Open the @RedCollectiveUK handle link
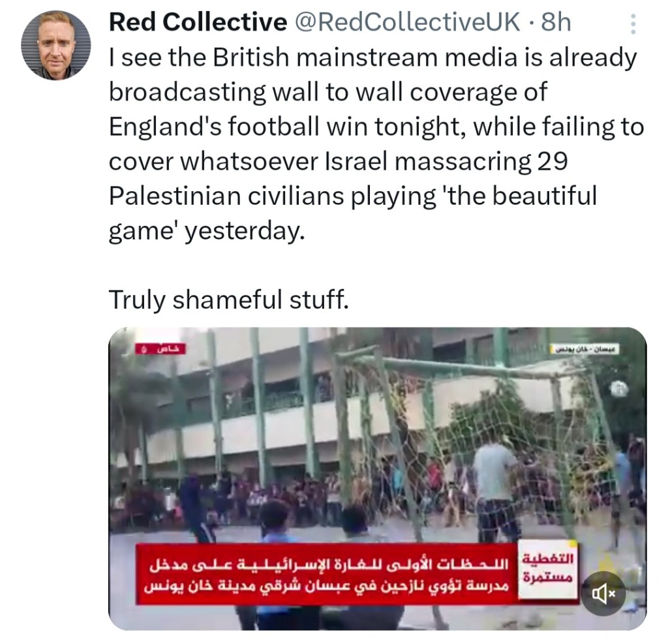668x644 pixels. (x=408, y=23)
